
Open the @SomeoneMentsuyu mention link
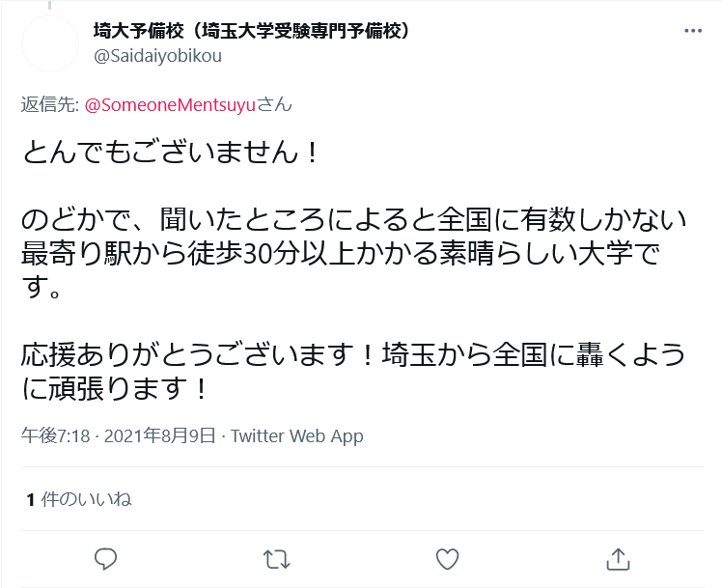point(171,104)
